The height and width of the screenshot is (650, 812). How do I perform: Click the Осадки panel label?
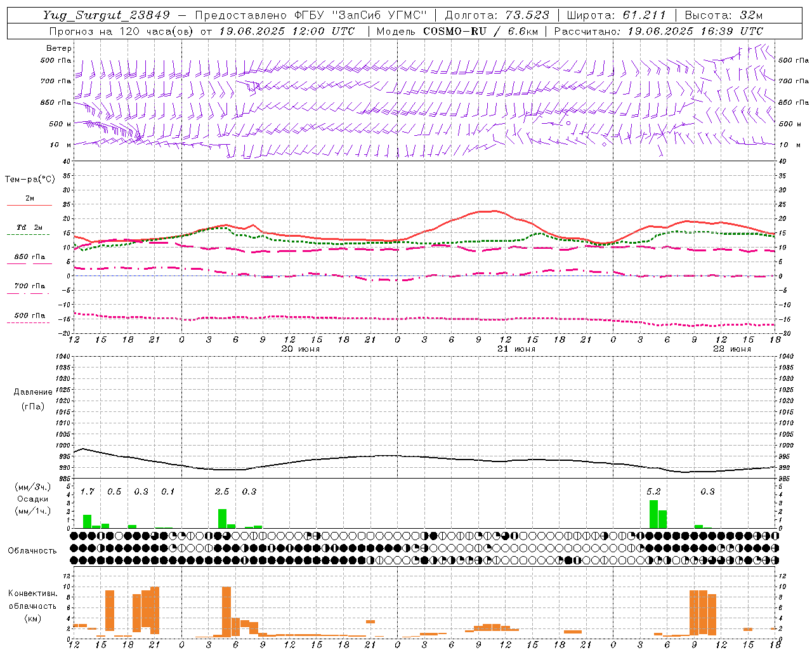(32, 499)
